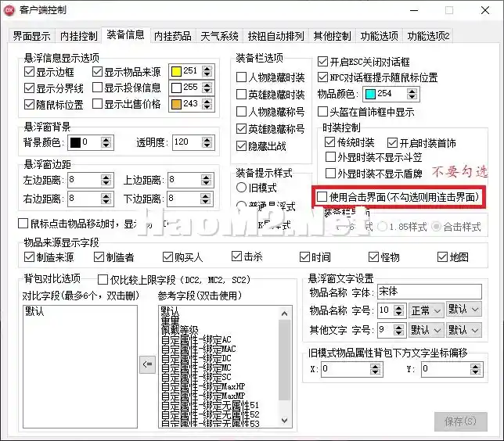Select 自定属性-绑定MaxHP list item
Viewport: 504px width, 441px height.
click(x=203, y=386)
